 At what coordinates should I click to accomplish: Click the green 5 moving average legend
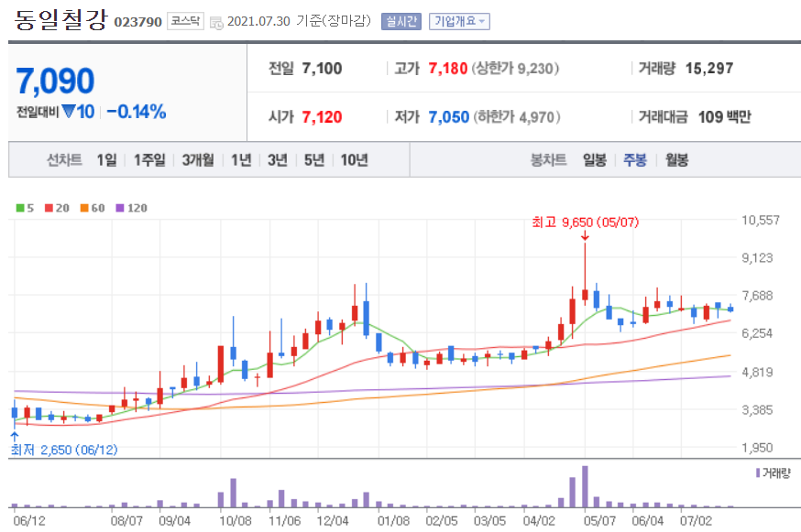coord(25,208)
